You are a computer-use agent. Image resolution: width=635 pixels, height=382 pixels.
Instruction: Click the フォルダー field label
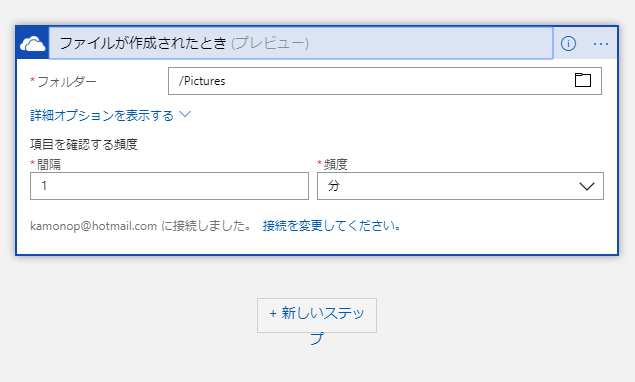coord(67,81)
